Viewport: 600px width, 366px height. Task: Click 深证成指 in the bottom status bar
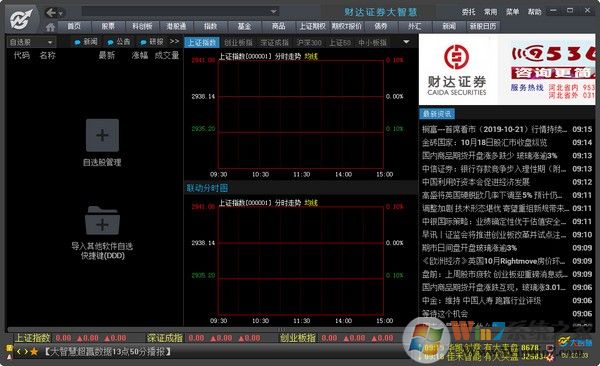coord(165,338)
